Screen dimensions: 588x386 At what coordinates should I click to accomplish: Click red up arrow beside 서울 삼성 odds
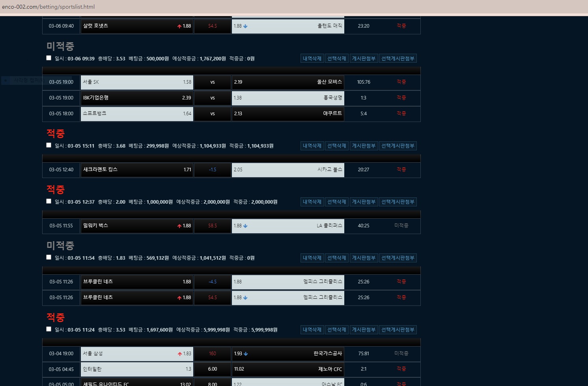(180, 354)
